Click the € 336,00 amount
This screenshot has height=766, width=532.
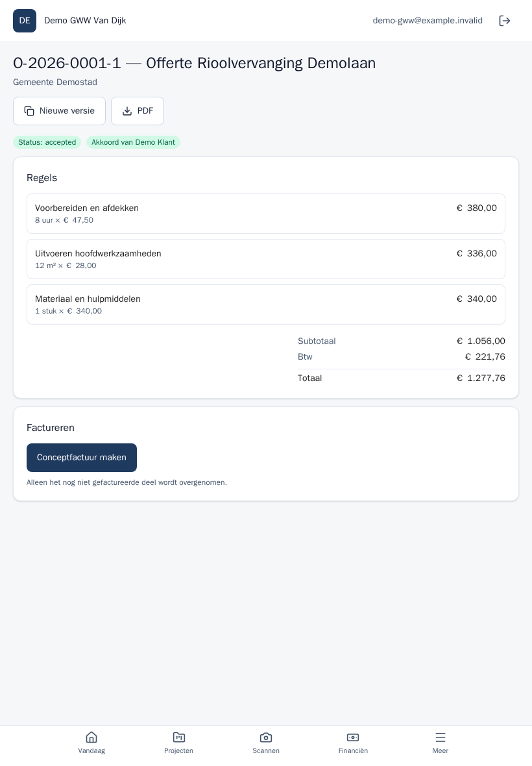(476, 254)
